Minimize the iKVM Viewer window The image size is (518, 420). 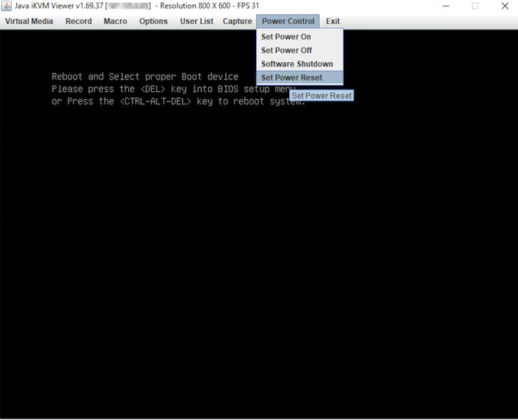[446, 6]
